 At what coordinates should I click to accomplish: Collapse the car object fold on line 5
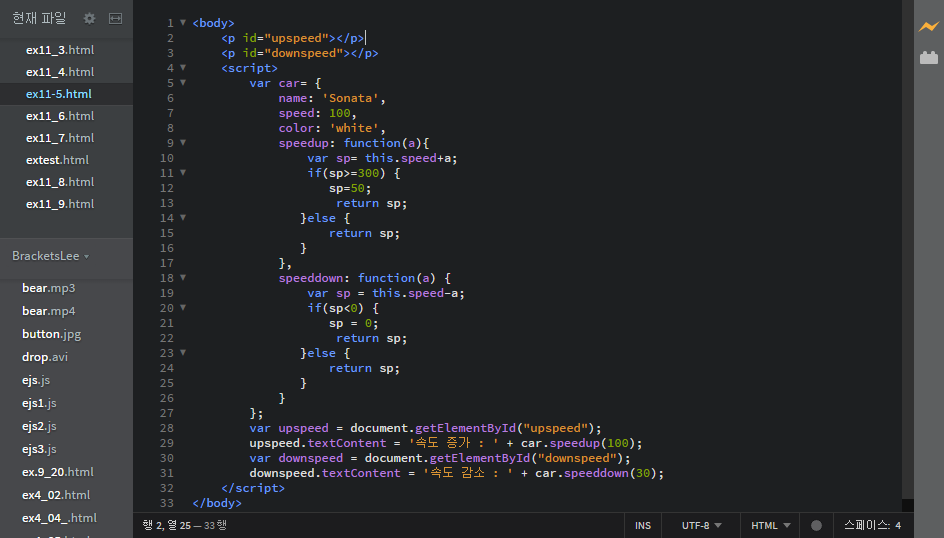coord(183,83)
